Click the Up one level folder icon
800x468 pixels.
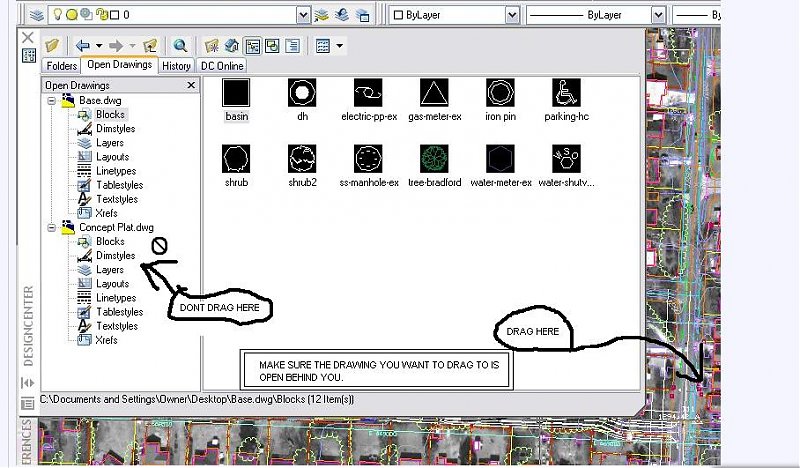pyautogui.click(x=149, y=46)
